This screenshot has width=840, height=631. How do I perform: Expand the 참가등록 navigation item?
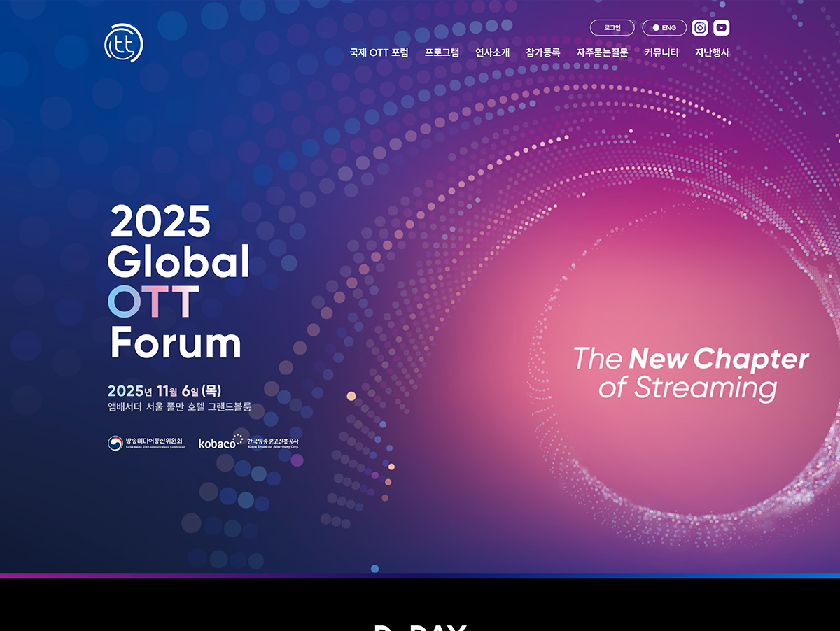pos(542,52)
